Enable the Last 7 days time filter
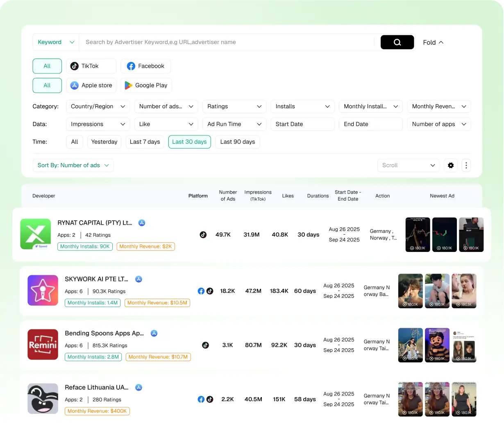 point(145,142)
